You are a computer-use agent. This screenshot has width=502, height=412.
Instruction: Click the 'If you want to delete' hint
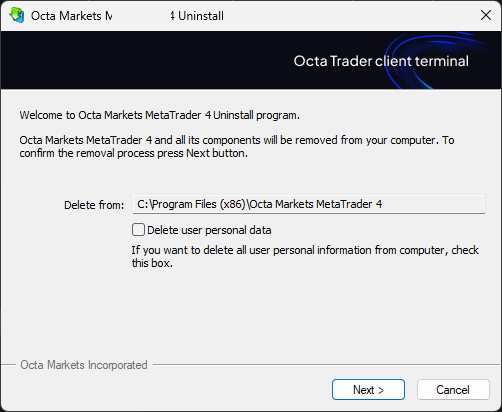(305, 256)
